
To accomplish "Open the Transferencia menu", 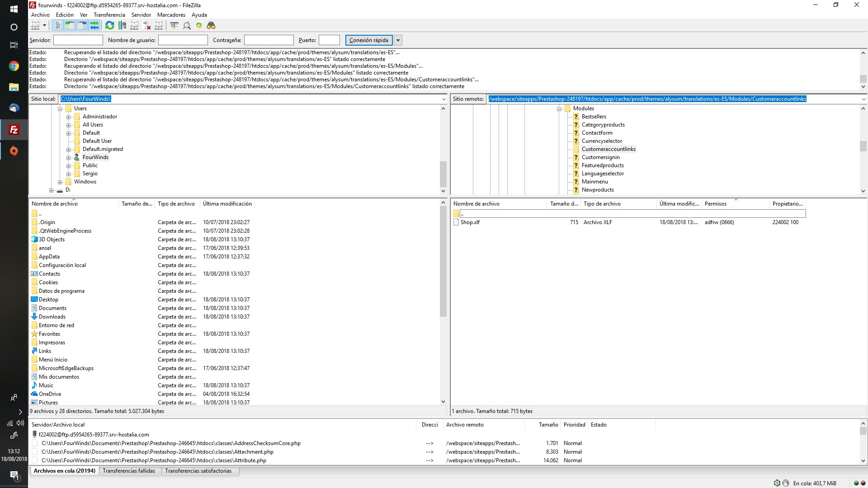I will pyautogui.click(x=109, y=15).
